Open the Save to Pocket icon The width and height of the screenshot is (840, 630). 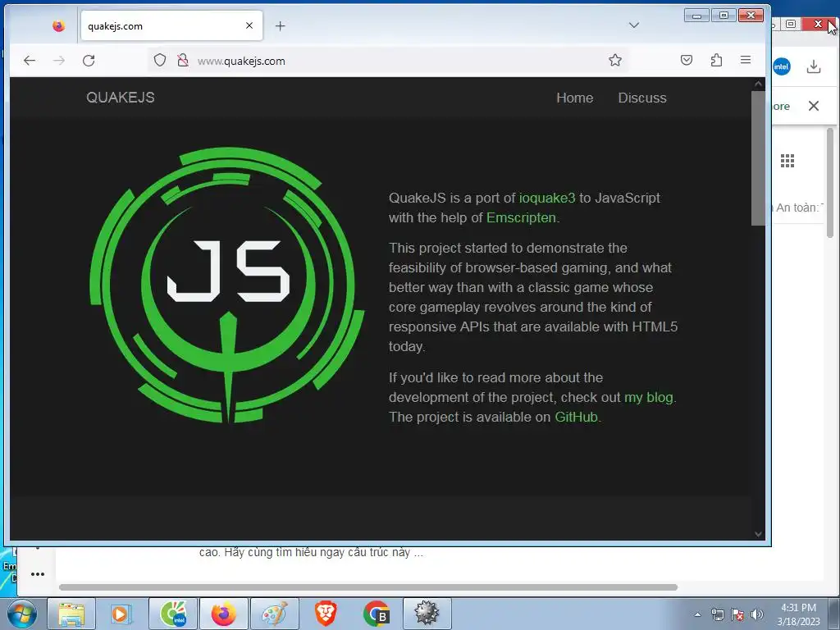pyautogui.click(x=687, y=60)
